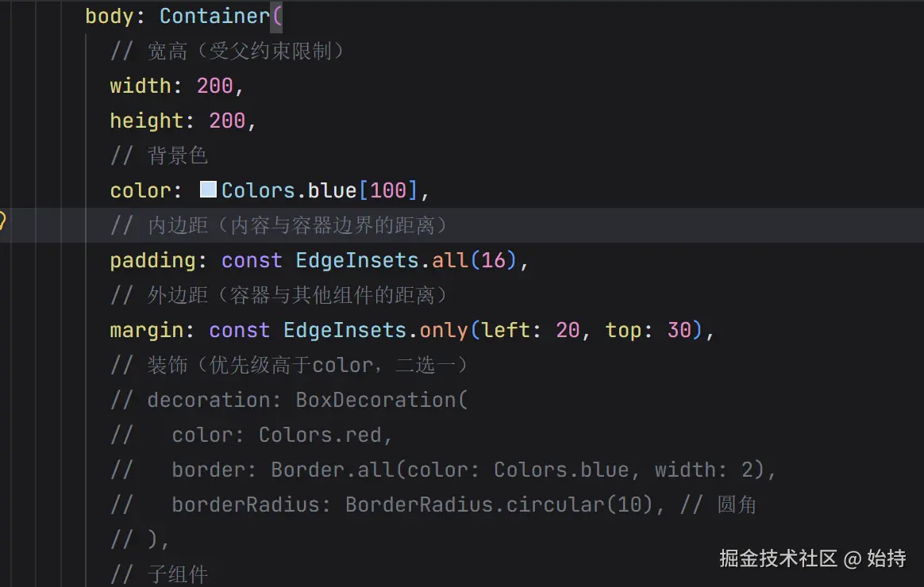The image size is (924, 587).
Task: Click the padding property name
Action: tap(153, 260)
